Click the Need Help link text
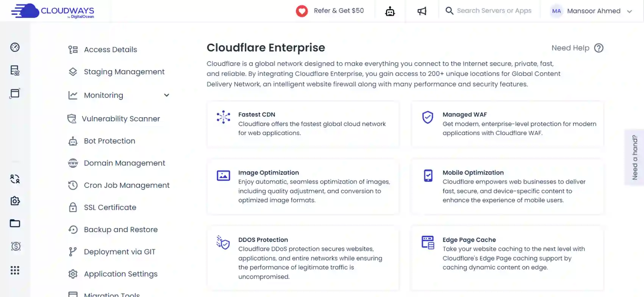Viewport: 644px width, 297px height. click(570, 48)
